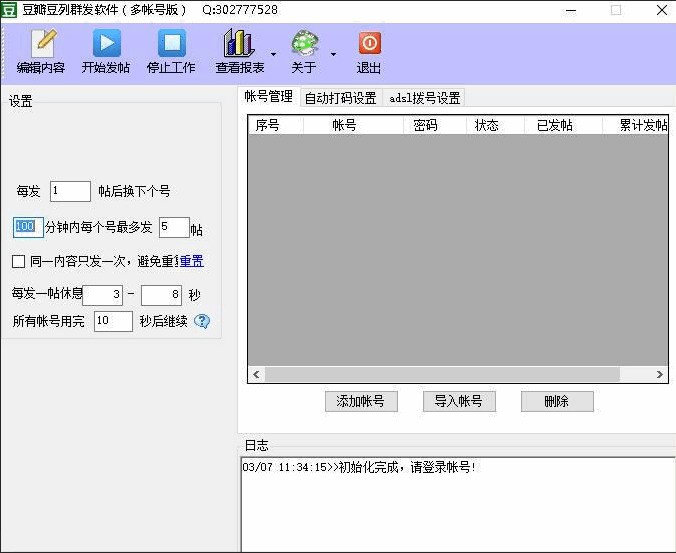Screen dimensions: 676x553
Task: Click the 关于 about icon
Action: pos(305,43)
